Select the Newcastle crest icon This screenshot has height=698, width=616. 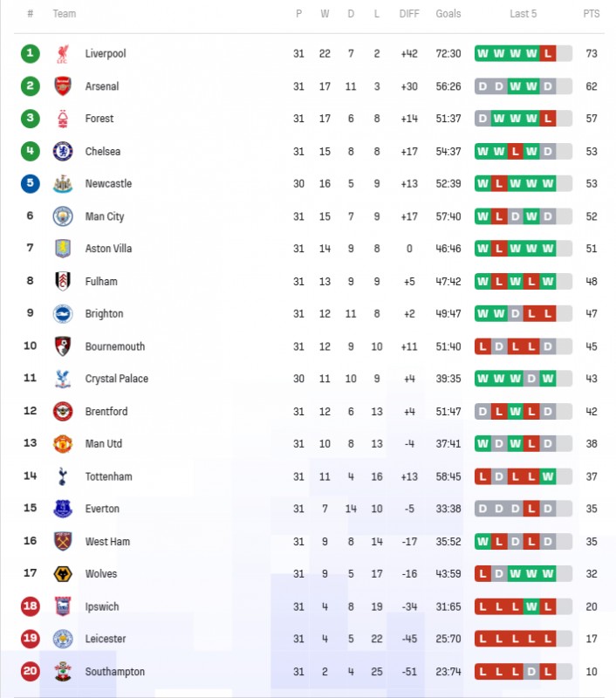63,183
